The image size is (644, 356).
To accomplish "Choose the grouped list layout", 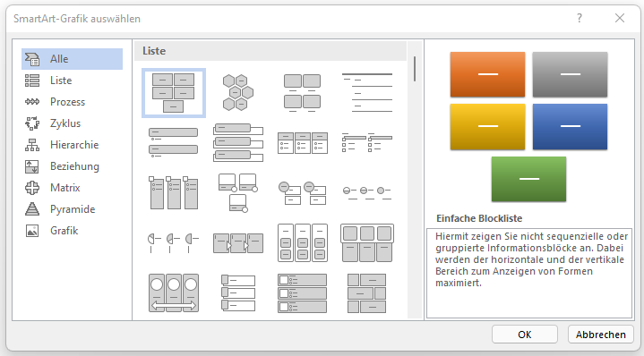I will coord(302,242).
